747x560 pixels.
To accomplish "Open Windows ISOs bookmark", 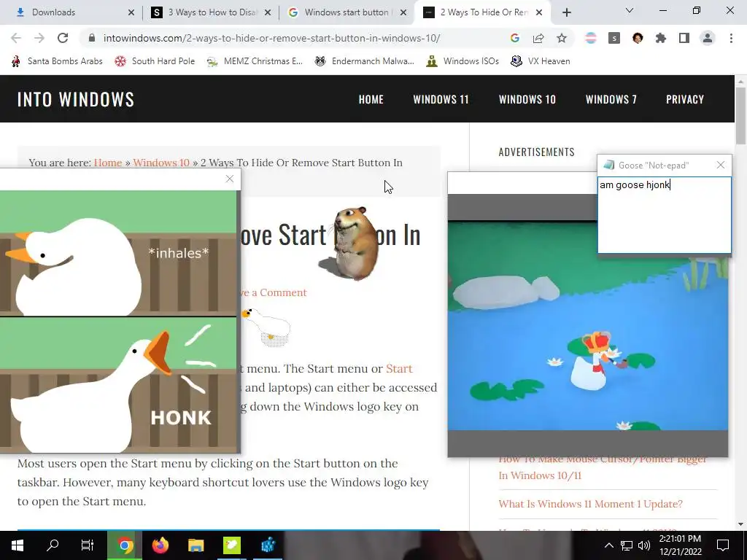I will tap(462, 61).
